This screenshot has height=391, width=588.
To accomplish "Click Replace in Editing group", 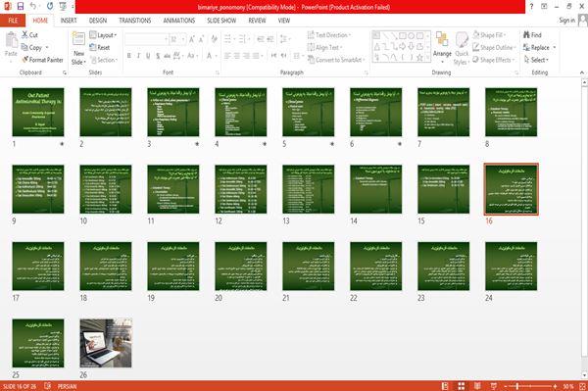I will click(x=539, y=48).
